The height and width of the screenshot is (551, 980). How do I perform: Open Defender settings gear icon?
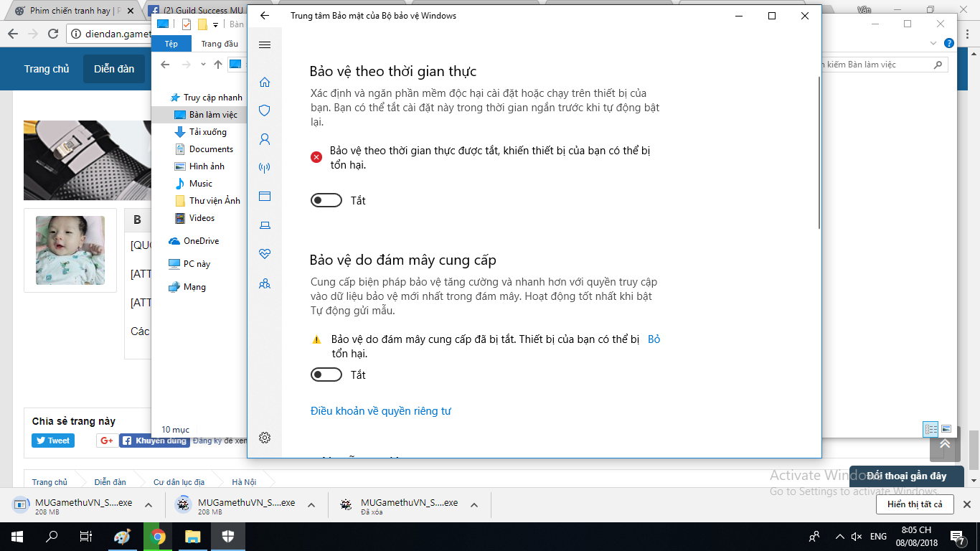265,438
